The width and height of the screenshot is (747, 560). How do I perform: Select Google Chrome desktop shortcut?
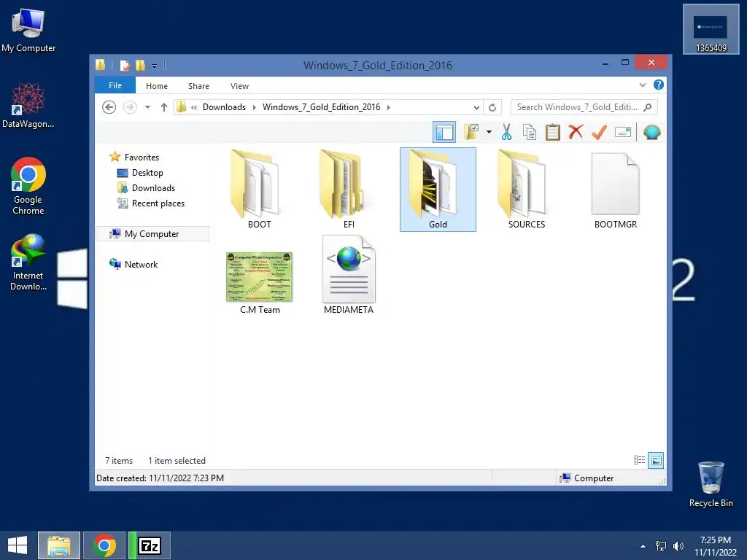pyautogui.click(x=28, y=186)
